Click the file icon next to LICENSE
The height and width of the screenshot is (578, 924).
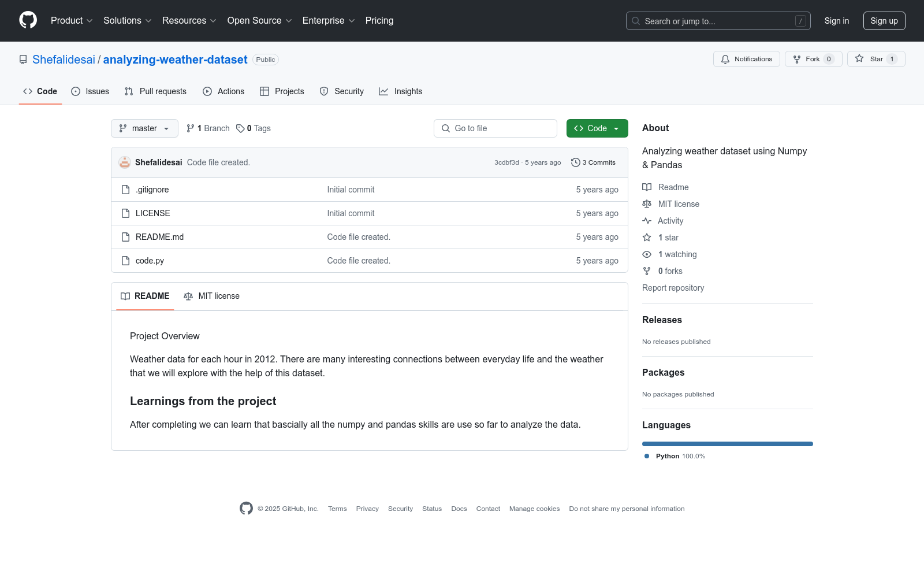click(125, 213)
